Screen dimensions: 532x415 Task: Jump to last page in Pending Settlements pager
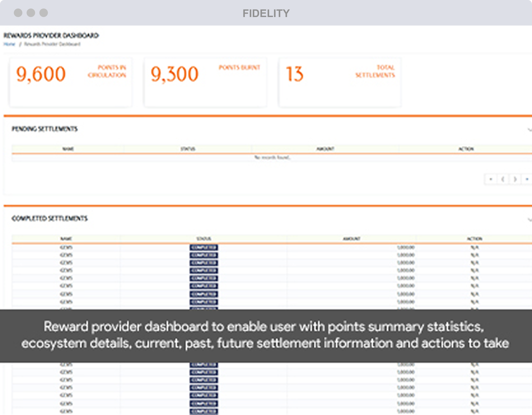527,179
